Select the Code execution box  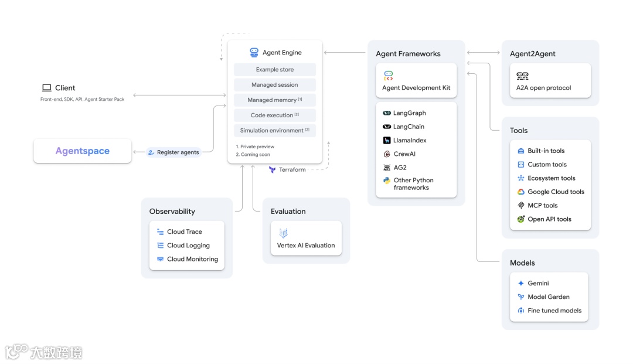point(275,115)
